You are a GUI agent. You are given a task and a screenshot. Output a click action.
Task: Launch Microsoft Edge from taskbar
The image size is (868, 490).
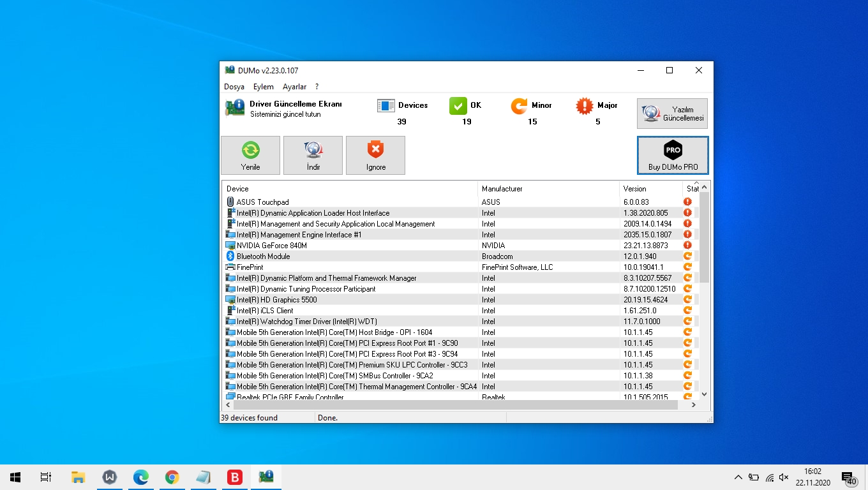point(140,477)
